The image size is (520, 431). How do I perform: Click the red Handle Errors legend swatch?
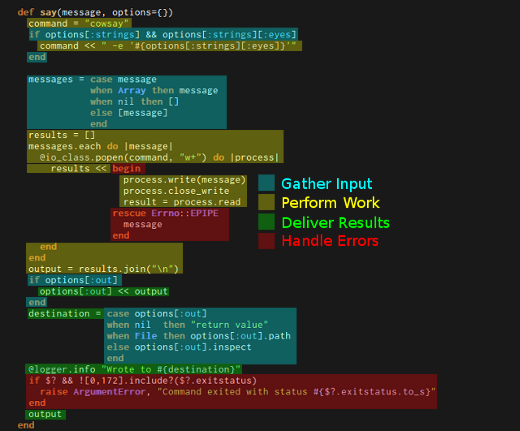click(x=266, y=241)
